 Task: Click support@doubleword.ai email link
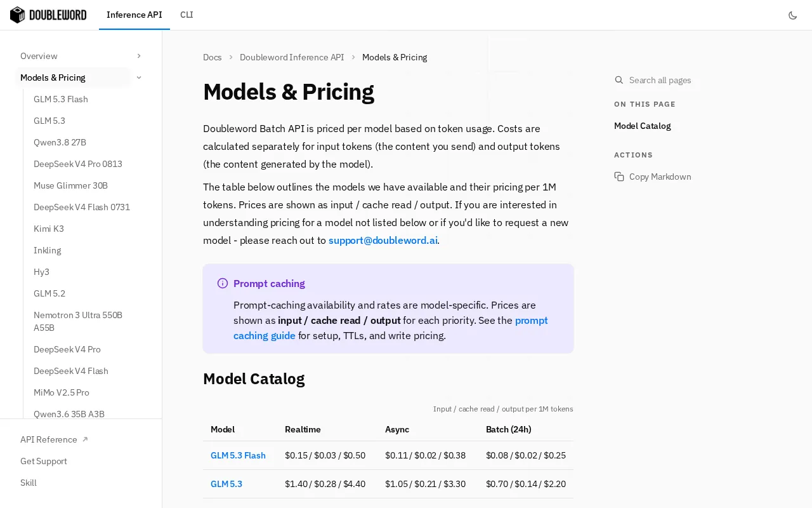(383, 240)
